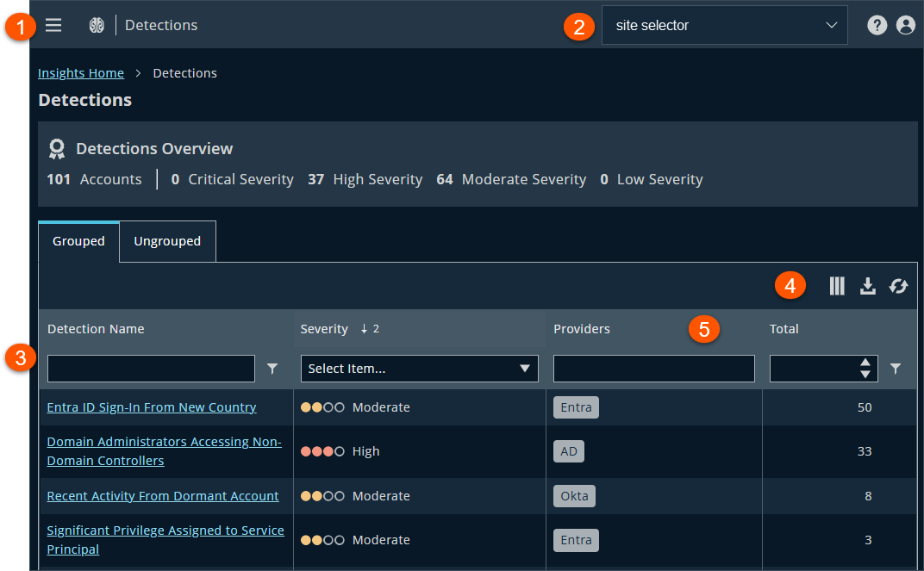Open the hamburger navigation menu

pyautogui.click(x=53, y=25)
